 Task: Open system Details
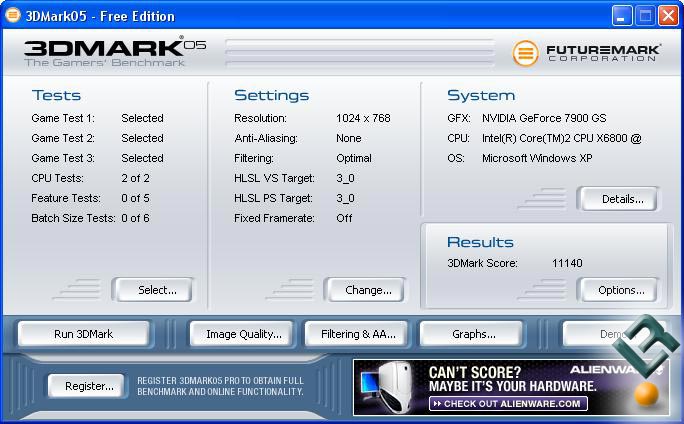click(621, 199)
